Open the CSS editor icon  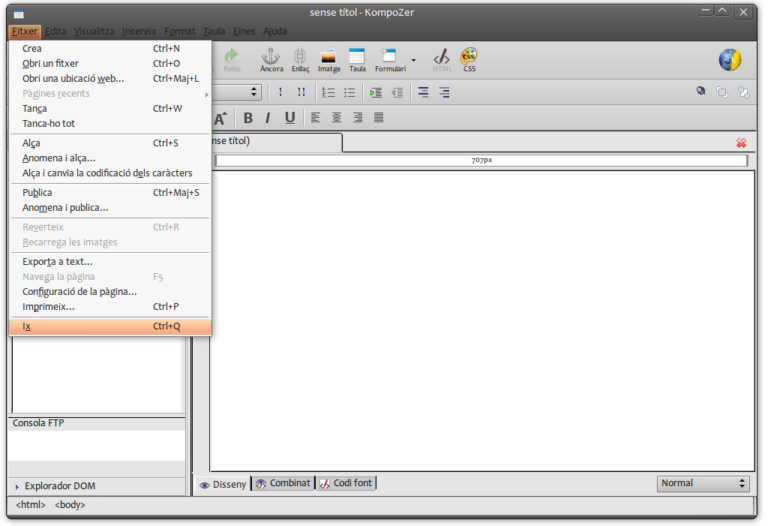tap(469, 59)
